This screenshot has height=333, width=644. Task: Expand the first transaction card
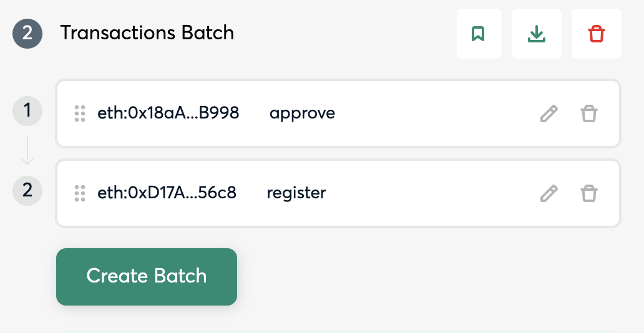point(437,113)
